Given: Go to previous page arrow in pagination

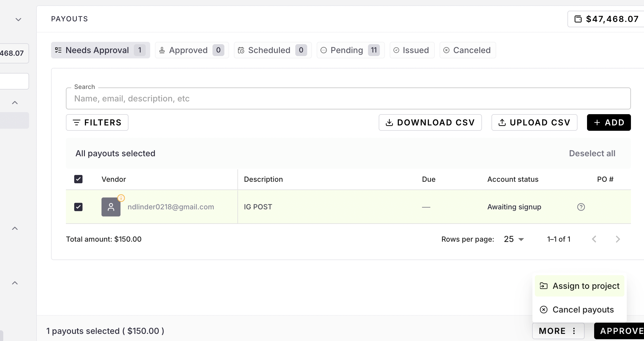Looking at the screenshot, I should click(x=594, y=239).
